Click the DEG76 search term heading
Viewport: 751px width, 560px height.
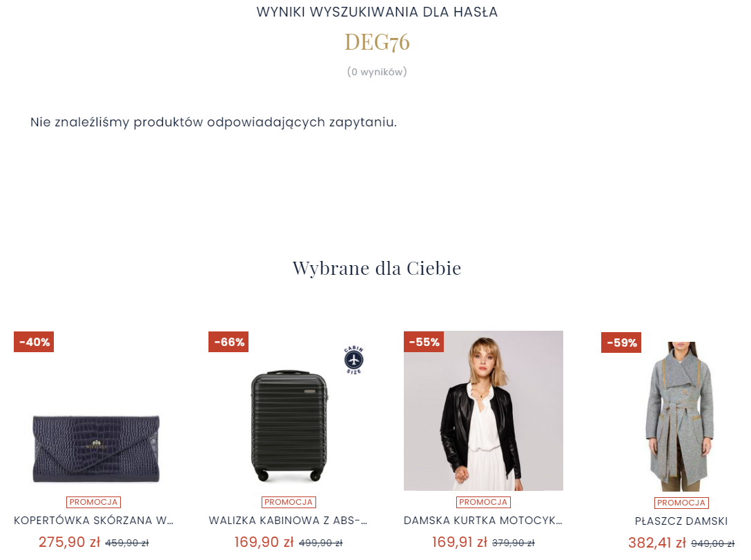[377, 42]
